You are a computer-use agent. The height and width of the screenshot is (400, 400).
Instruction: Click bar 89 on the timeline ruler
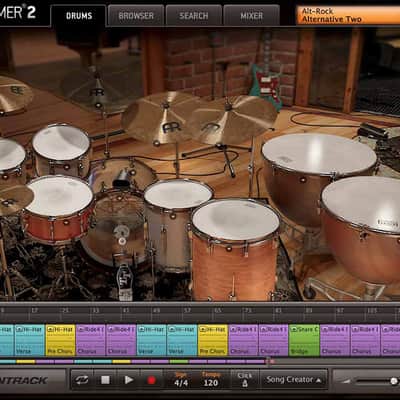click(x=309, y=311)
